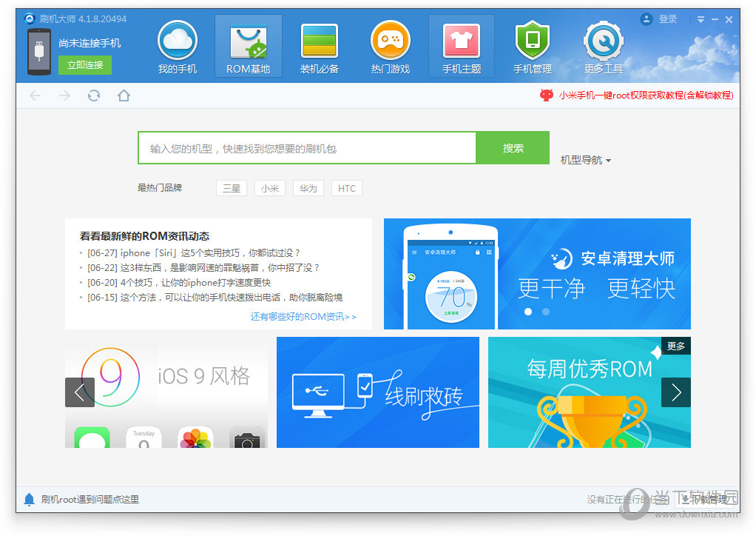Click 看看最新鲜的ROM资讯动态 heading

pyautogui.click(x=145, y=236)
